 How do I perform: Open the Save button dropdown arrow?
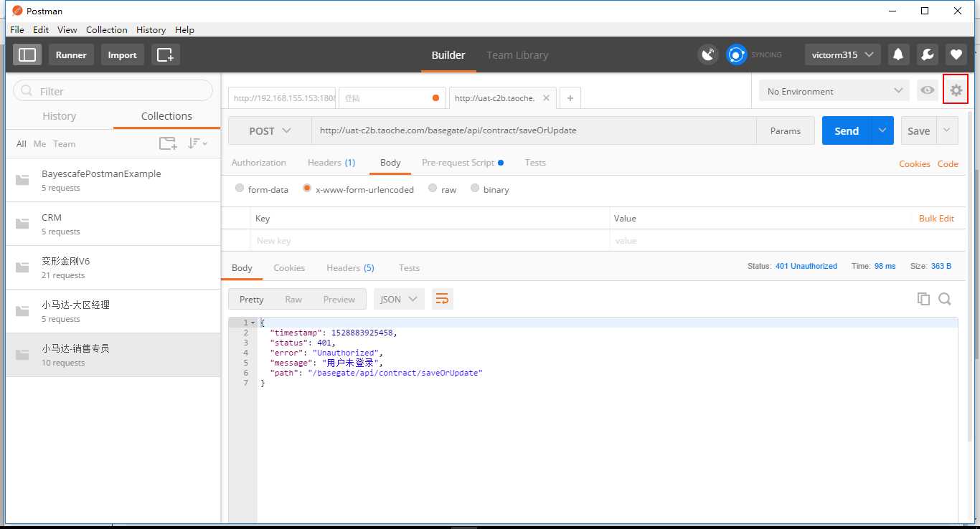[947, 130]
